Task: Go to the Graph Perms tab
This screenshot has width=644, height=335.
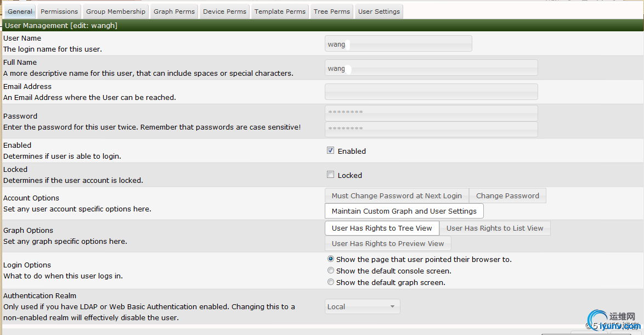Action: (174, 12)
